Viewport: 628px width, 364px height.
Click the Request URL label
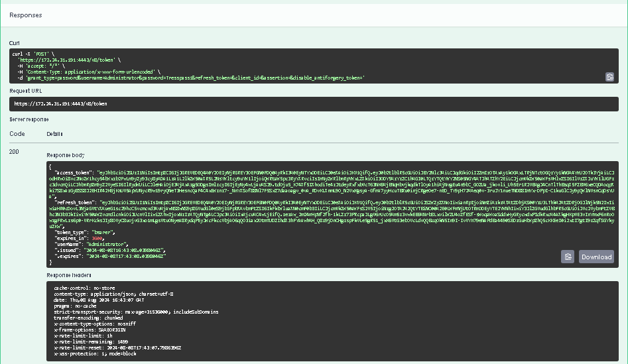pyautogui.click(x=26, y=91)
